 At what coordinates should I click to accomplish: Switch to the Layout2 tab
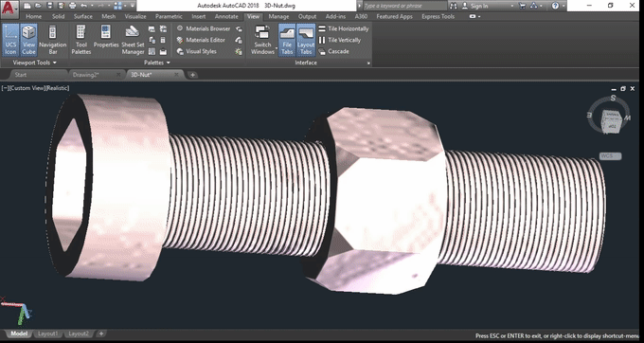point(79,334)
